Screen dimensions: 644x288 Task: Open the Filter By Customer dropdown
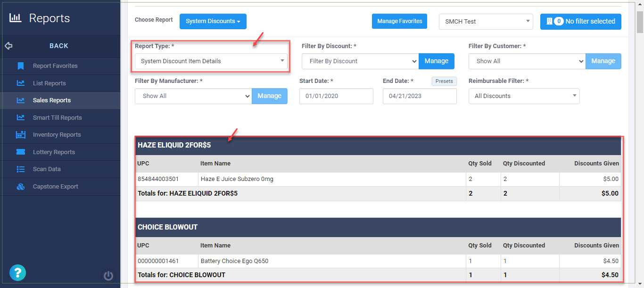[x=527, y=61]
